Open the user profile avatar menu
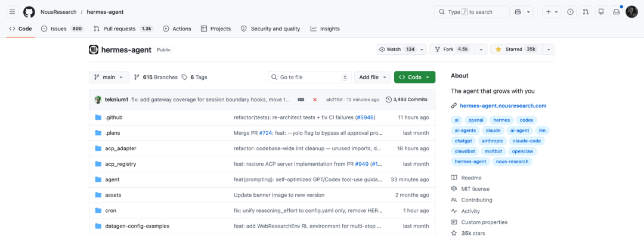Screen dimensions: 644x236 (631, 12)
